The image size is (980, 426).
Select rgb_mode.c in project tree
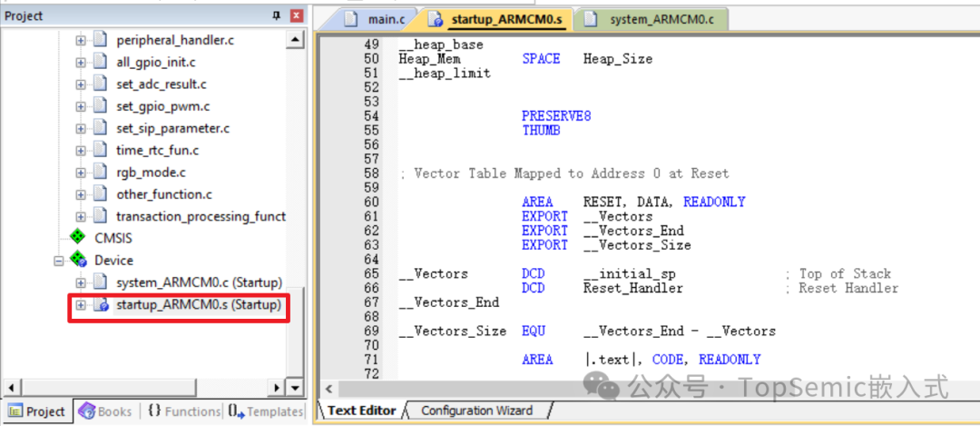151,173
